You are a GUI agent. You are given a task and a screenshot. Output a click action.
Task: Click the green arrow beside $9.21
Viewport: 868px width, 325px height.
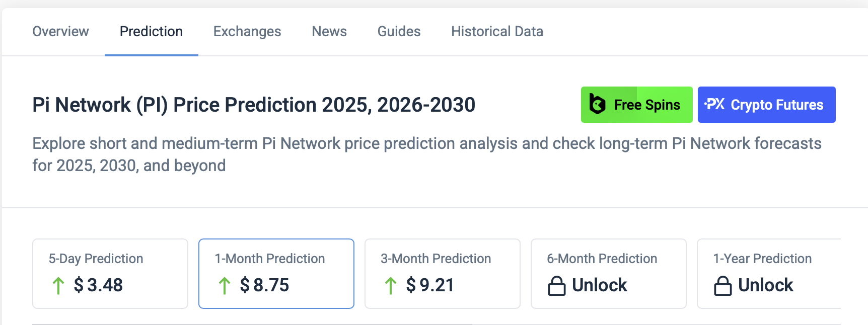tap(391, 286)
